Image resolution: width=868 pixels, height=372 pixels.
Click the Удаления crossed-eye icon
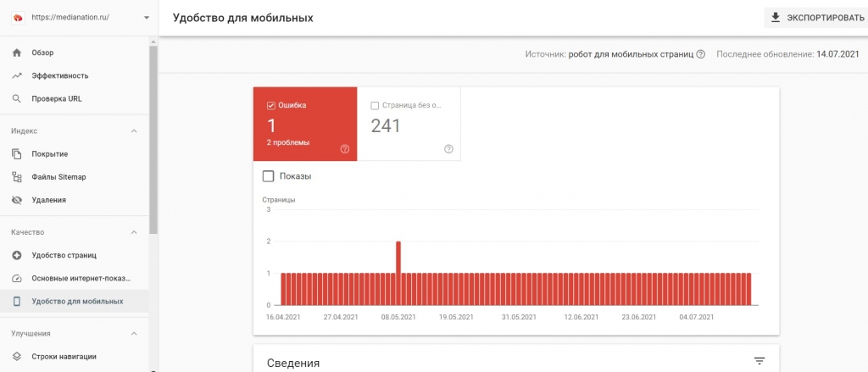click(17, 200)
